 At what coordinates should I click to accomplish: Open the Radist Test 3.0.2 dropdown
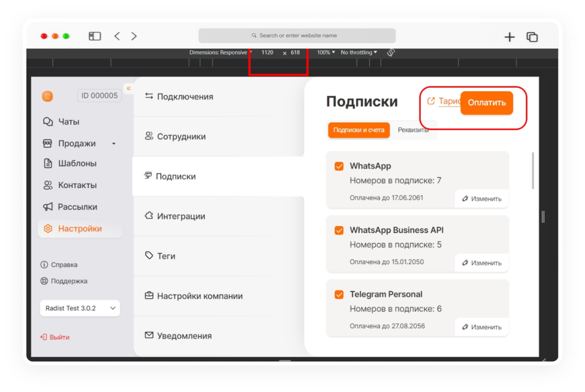[x=80, y=308]
